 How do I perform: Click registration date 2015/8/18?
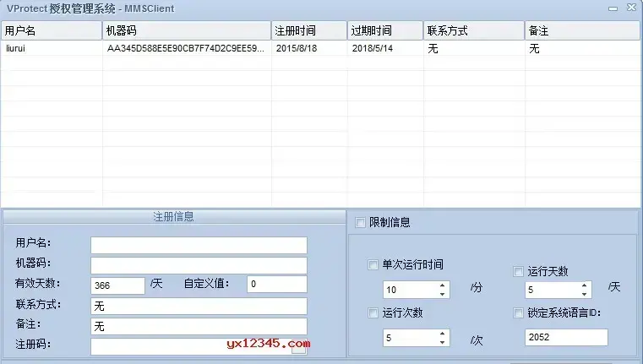pyautogui.click(x=297, y=48)
